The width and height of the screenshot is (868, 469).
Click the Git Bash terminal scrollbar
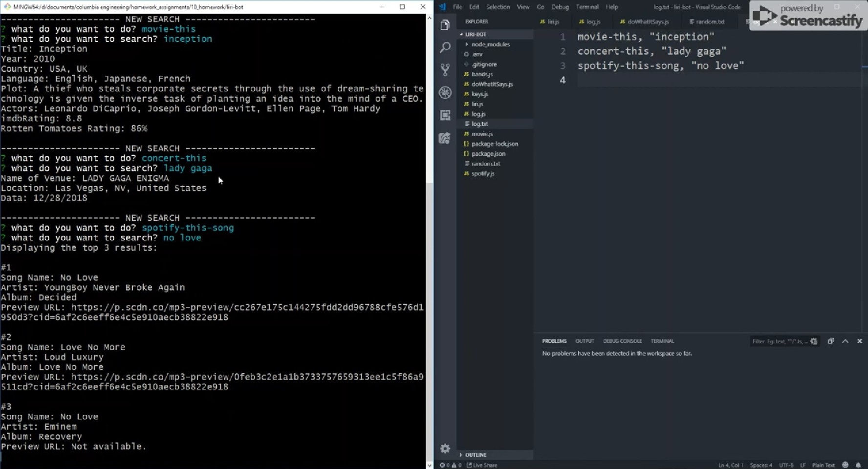coord(429,322)
